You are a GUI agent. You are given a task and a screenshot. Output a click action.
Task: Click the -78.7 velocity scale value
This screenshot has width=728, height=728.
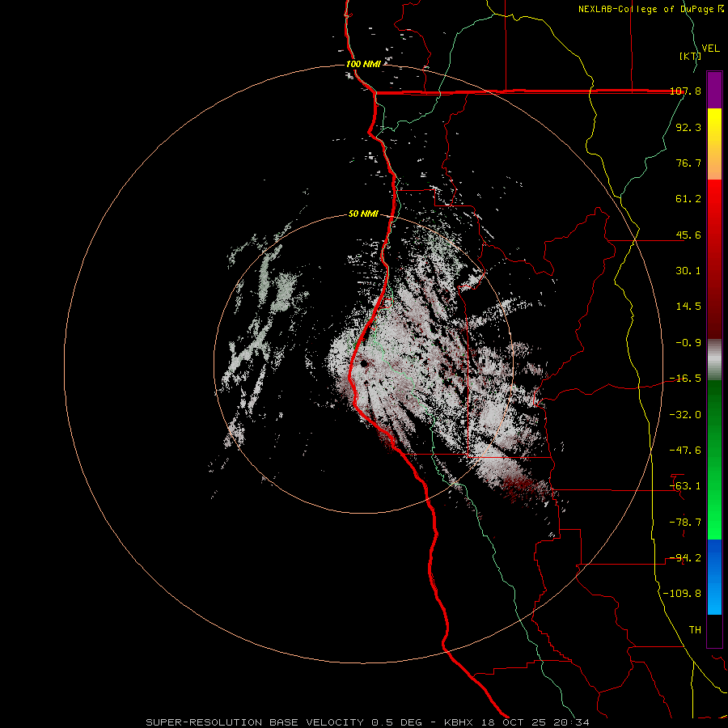[x=685, y=523]
